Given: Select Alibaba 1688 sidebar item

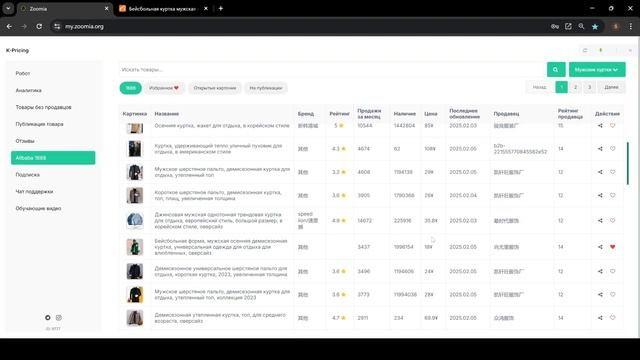Looking at the screenshot, I should click(x=53, y=158).
